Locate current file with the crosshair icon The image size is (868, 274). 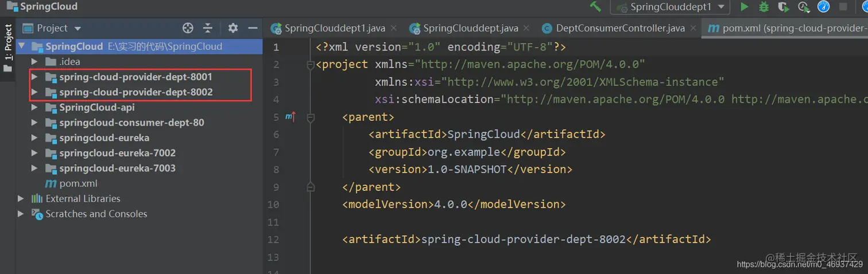188,28
